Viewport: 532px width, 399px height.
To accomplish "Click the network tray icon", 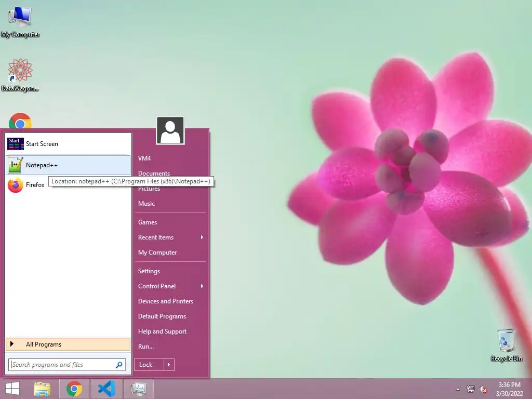I will click(471, 389).
